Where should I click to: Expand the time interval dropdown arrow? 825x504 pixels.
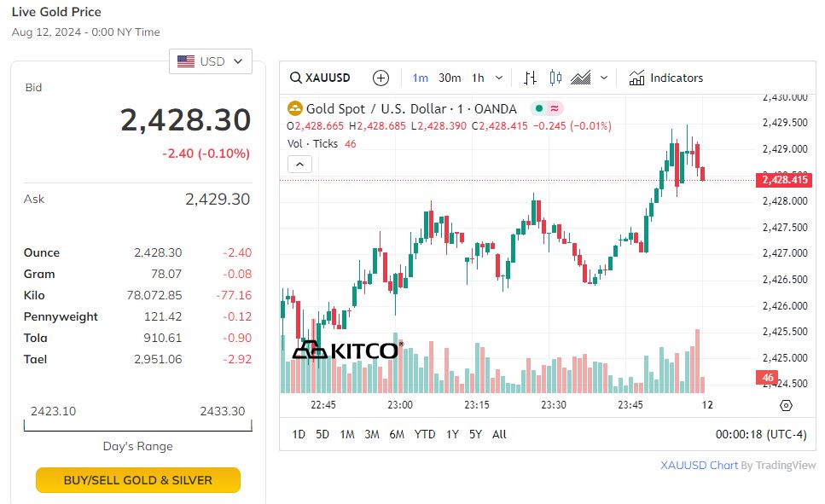tap(499, 78)
